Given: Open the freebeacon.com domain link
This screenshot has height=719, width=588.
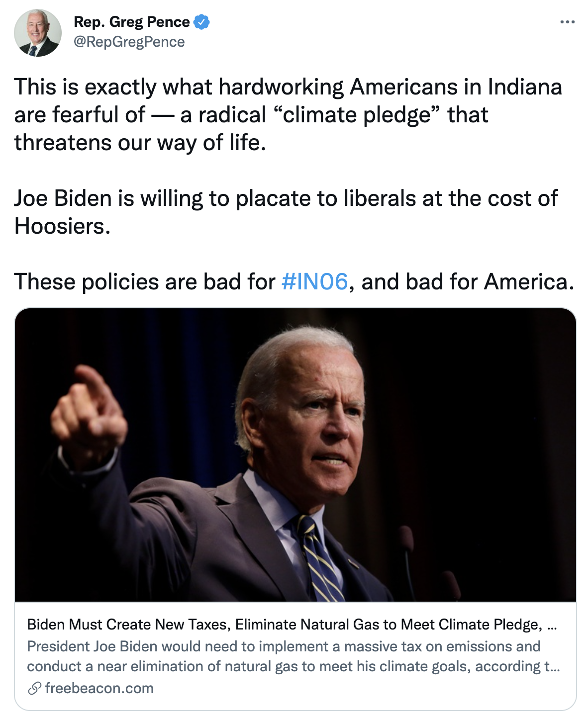Looking at the screenshot, I should [x=99, y=689].
